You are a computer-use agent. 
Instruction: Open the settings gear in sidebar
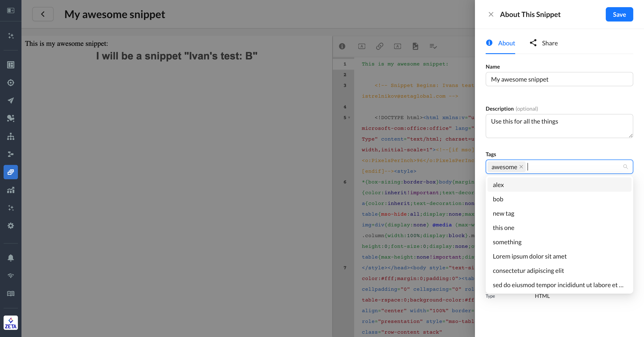point(11,225)
